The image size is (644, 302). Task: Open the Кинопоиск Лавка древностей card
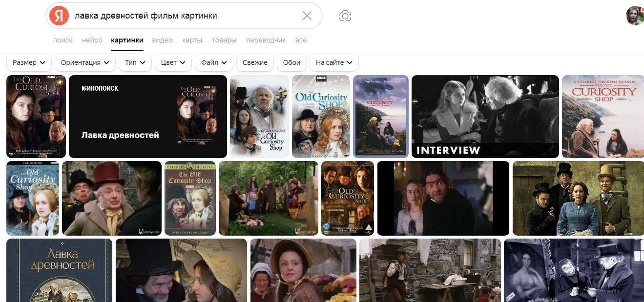(148, 116)
